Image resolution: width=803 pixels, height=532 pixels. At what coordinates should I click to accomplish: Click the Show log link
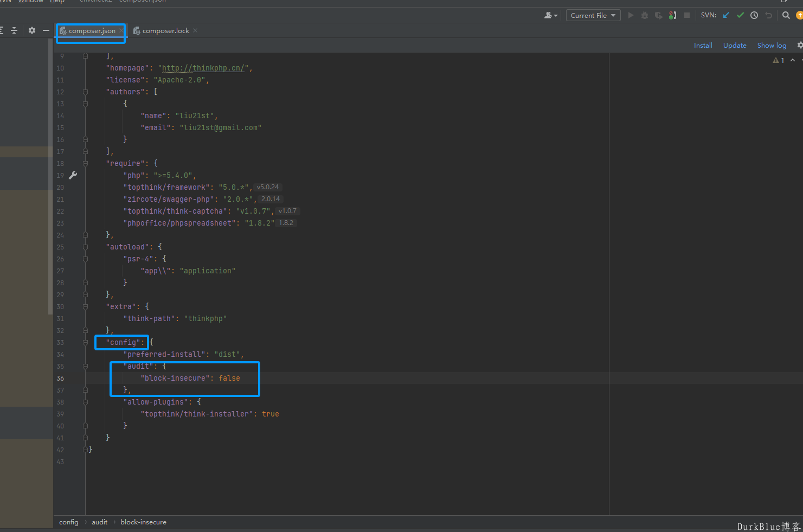(771, 45)
